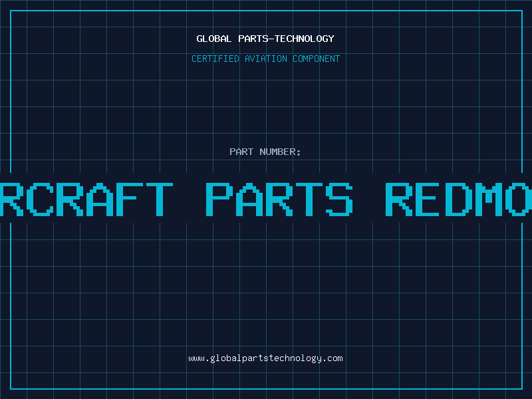Click the top-right corner of cyan frame
Viewport: 532px width, 399px height.
[x=522, y=11]
